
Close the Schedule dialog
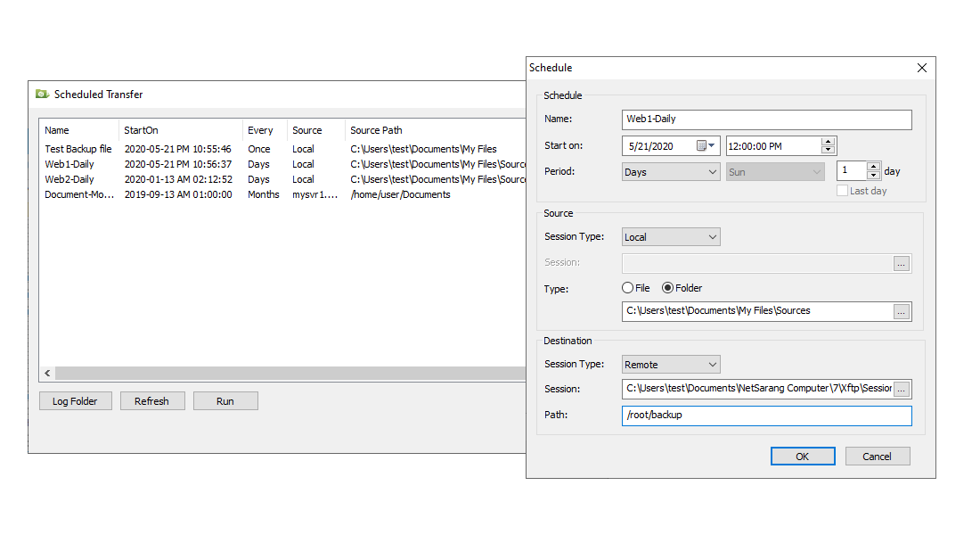click(922, 68)
